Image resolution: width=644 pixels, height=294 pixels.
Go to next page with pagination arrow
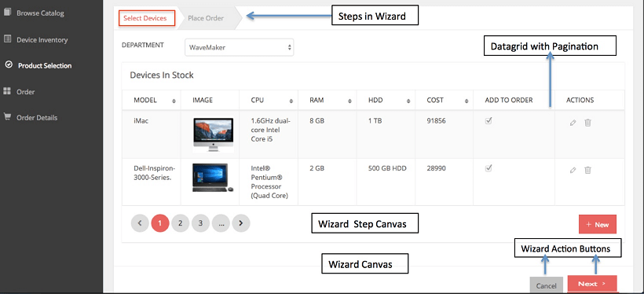[240, 223]
